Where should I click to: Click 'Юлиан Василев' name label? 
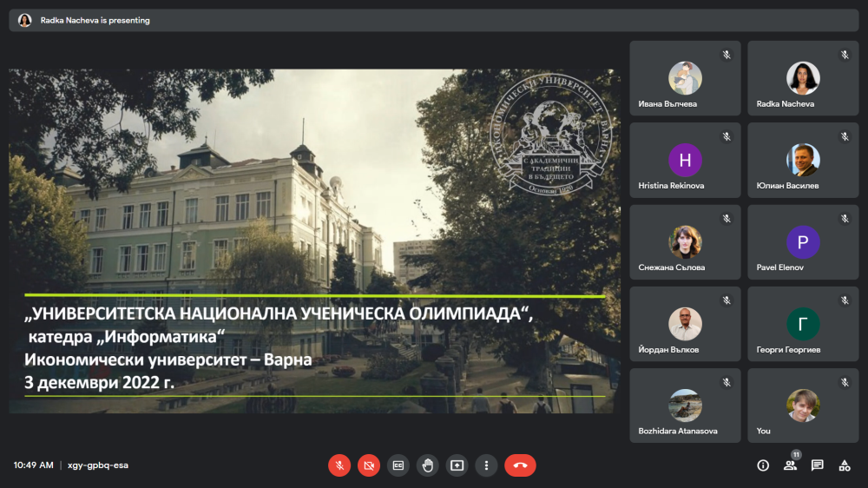point(787,186)
